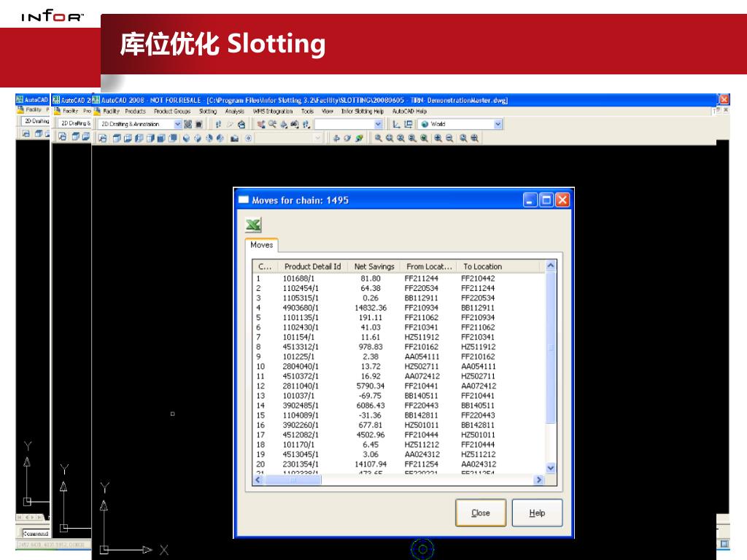Screen dimensions: 747x560
Task: Open the Products menu
Action: [x=135, y=112]
